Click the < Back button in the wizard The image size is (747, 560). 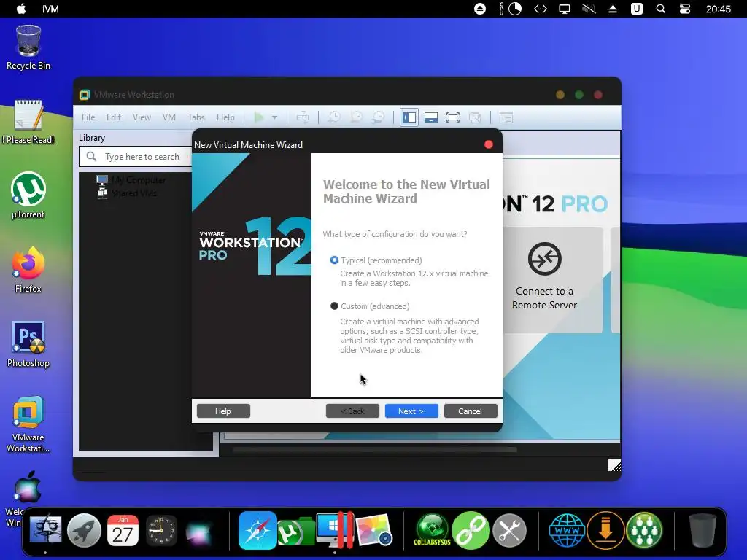coord(352,411)
